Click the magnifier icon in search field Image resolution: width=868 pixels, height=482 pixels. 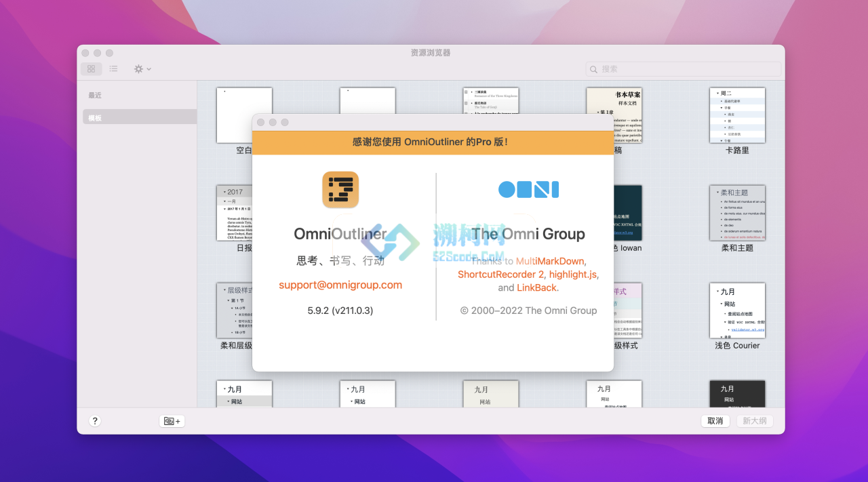pyautogui.click(x=593, y=69)
